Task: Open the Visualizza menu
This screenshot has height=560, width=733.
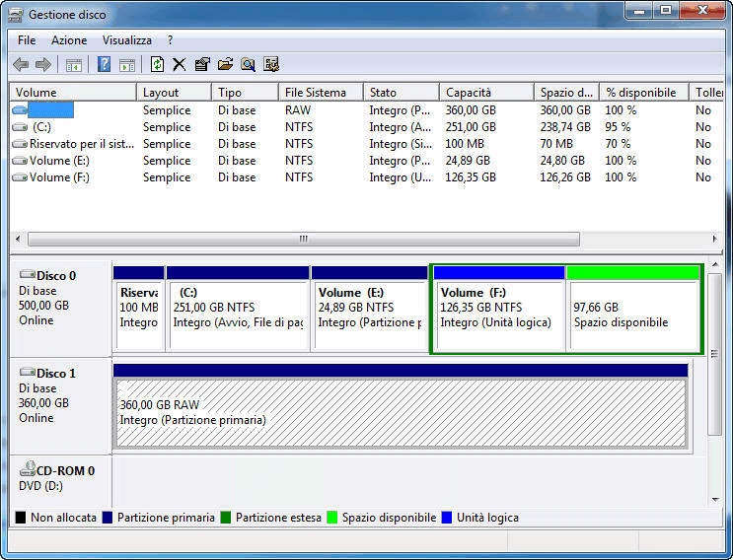Action: [x=126, y=40]
